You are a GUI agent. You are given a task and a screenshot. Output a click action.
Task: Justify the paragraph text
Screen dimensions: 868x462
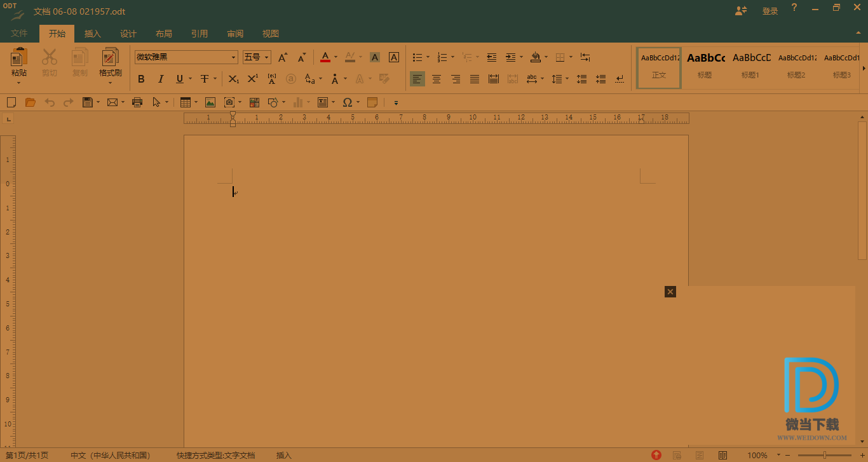pyautogui.click(x=475, y=79)
